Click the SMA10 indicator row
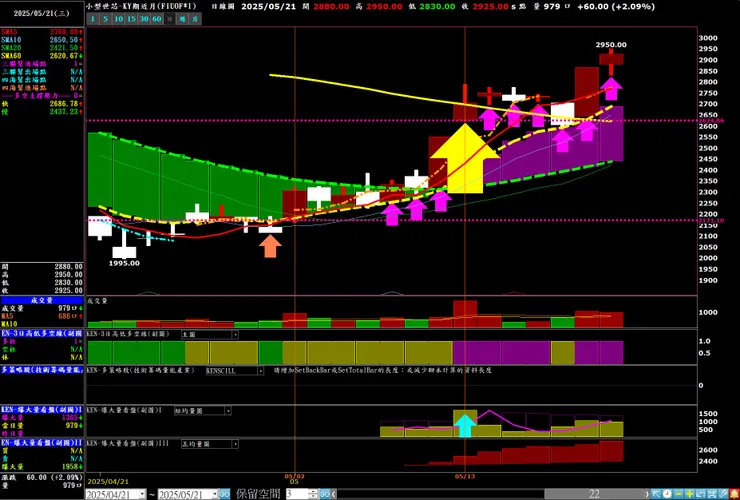This screenshot has width=740, height=500. [x=42, y=40]
